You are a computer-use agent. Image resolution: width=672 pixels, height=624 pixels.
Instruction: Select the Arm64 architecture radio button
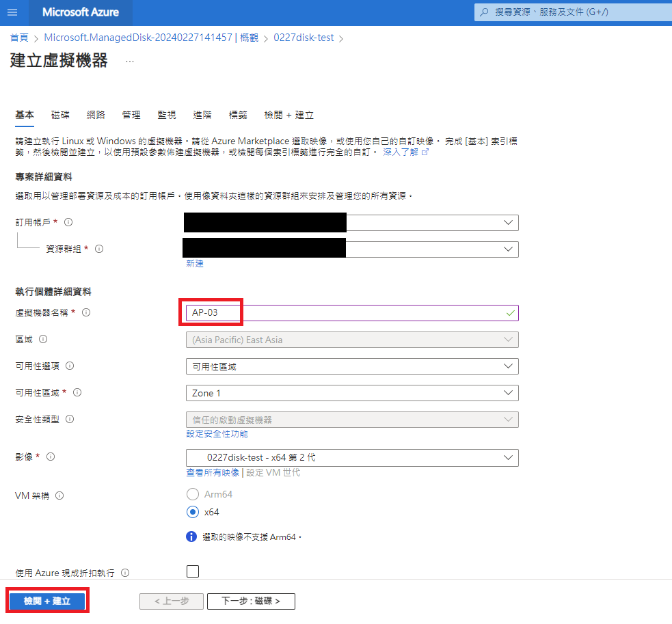(x=193, y=494)
